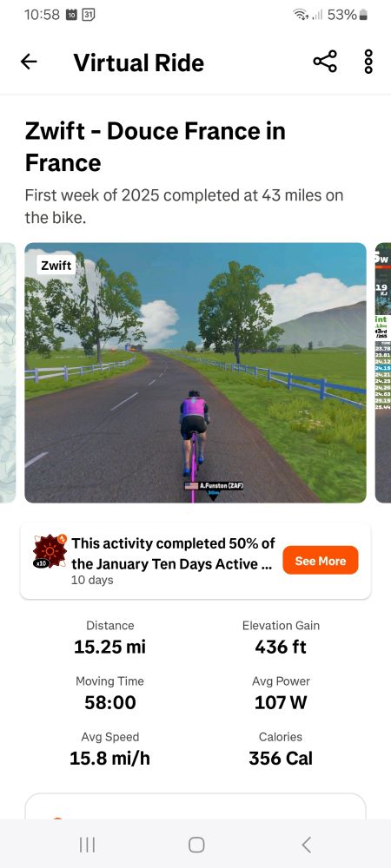Tap the back arrow in header
The height and width of the screenshot is (868, 391).
tap(29, 62)
